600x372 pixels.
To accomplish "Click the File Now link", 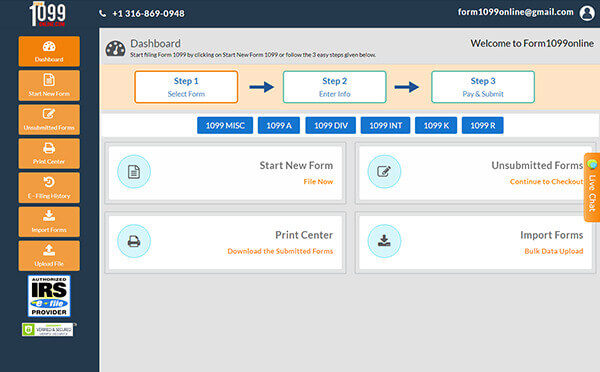I will tap(318, 181).
